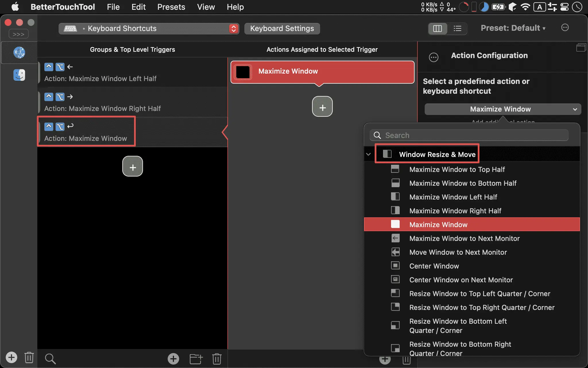Open the View menu
Viewport: 588px width, 368px height.
[x=206, y=7]
